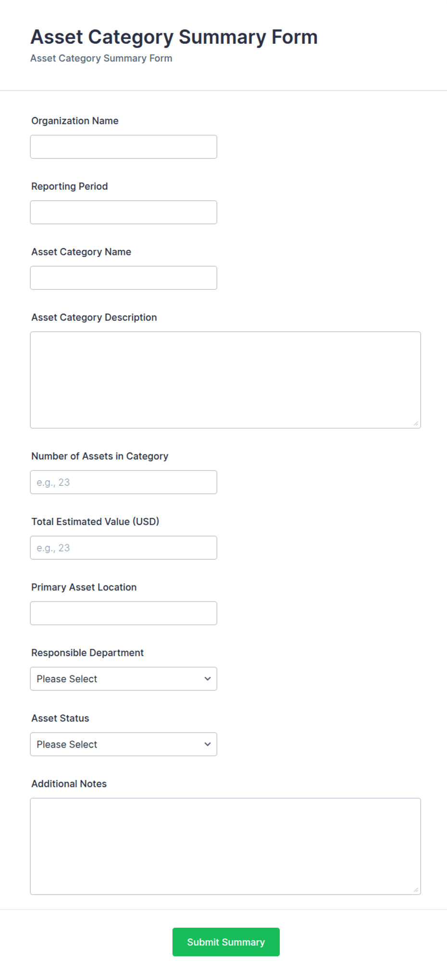This screenshot has width=447, height=980.
Task: Open the Asset Status dropdown
Action: (124, 745)
